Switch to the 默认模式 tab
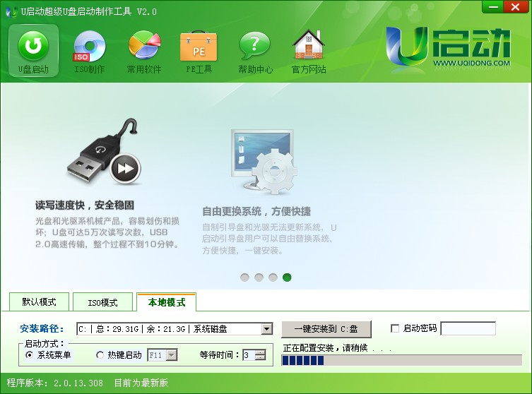The width and height of the screenshot is (532, 394). click(x=39, y=302)
